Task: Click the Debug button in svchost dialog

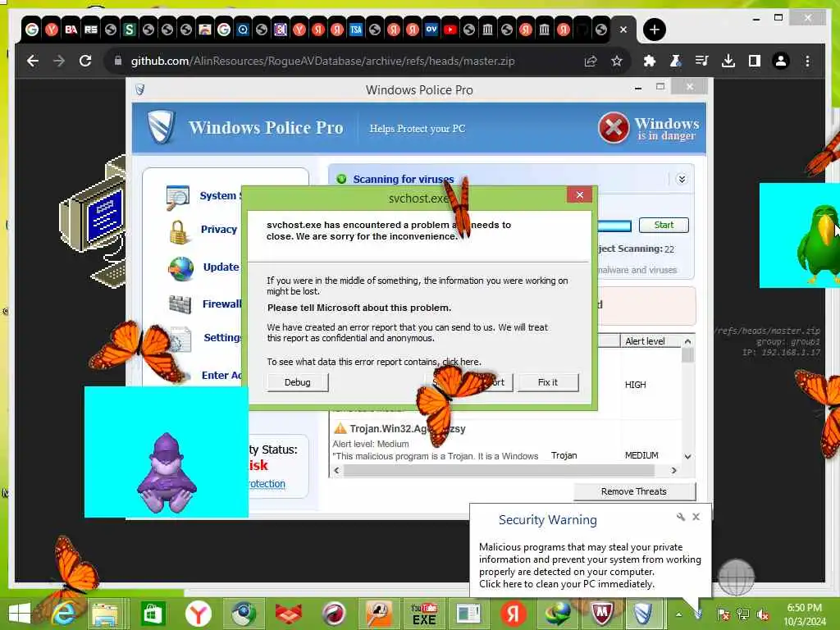Action: click(297, 382)
